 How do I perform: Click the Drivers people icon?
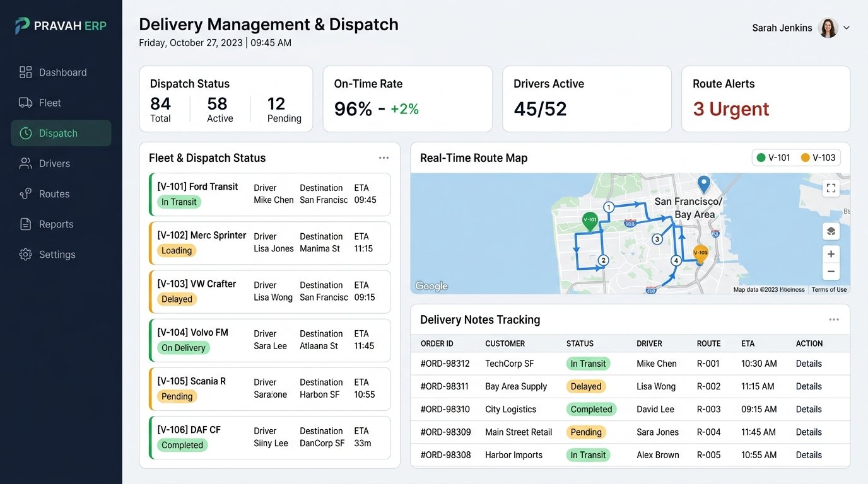tap(25, 163)
